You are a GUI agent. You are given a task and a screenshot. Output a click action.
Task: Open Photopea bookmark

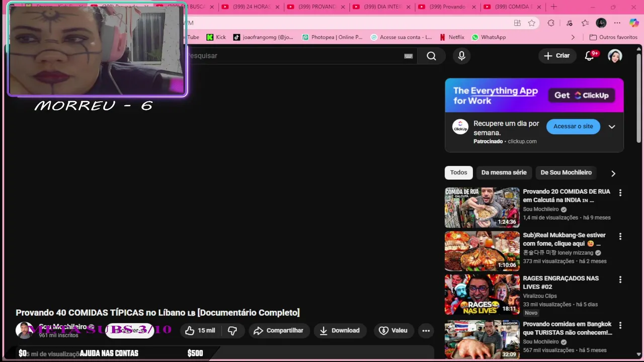point(332,37)
